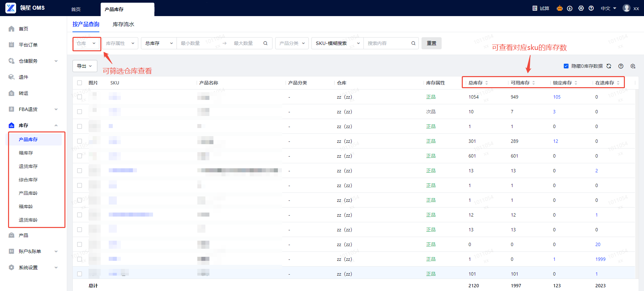Expand the 系统设置 sidebar menu

(56, 268)
